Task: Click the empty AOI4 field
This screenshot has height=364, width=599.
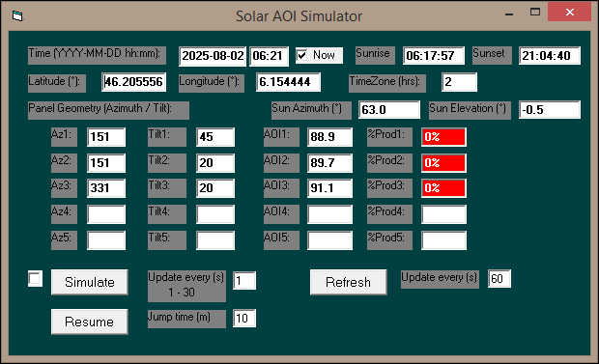Action: pyautogui.click(x=329, y=214)
